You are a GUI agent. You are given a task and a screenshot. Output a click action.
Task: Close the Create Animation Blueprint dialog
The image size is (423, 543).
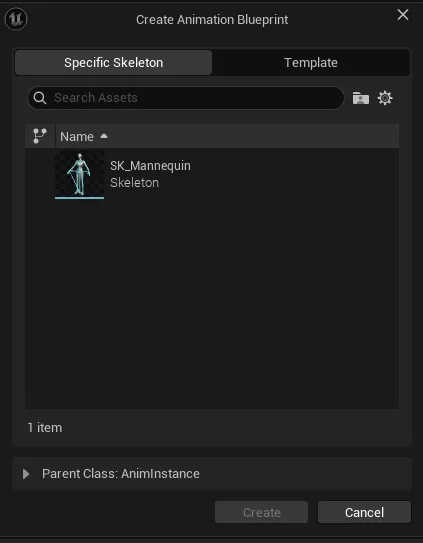[x=403, y=15]
